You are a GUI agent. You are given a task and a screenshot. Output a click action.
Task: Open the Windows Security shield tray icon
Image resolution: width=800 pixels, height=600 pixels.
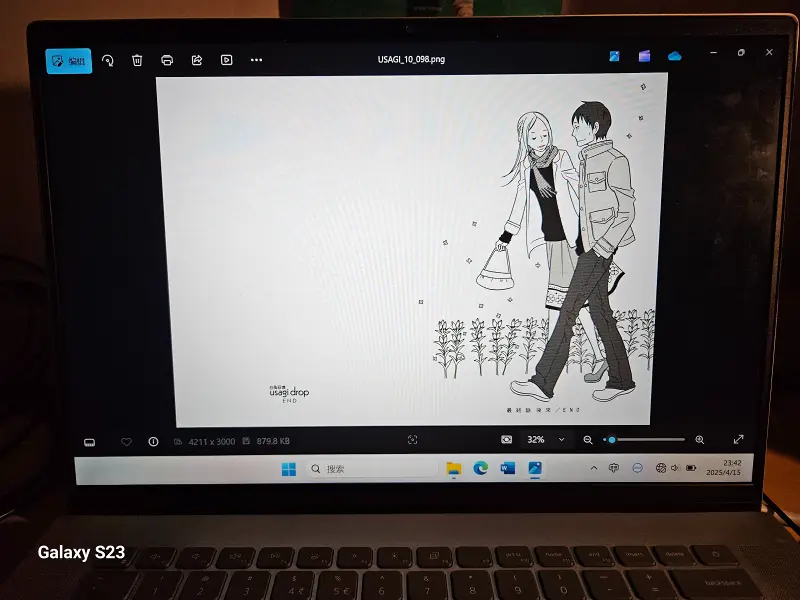614,468
